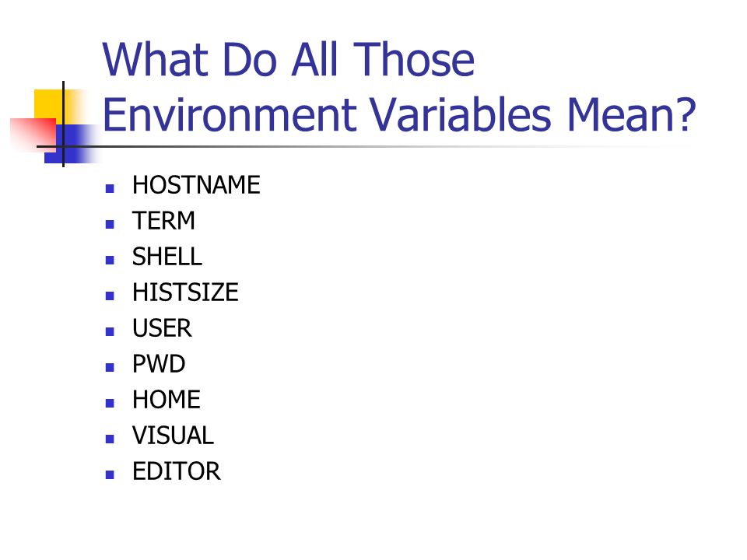Screen dimensions: 747x560
Task: Click the word Mean? in the title
Action: (631, 114)
